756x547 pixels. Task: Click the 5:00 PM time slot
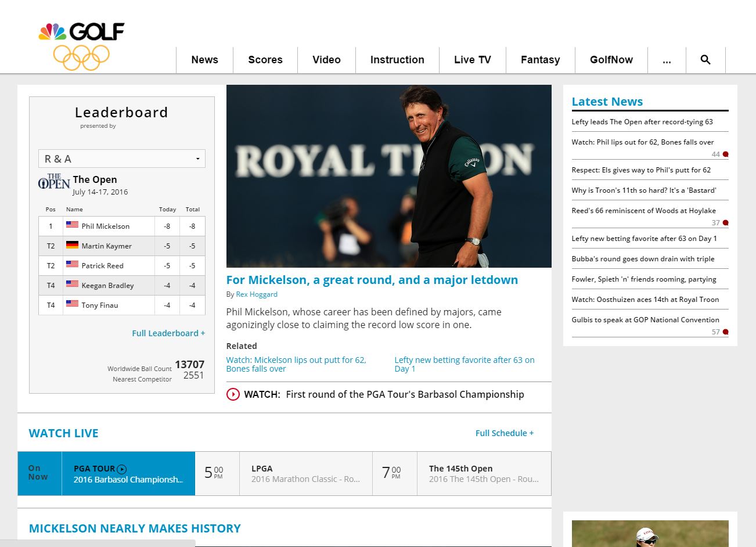point(214,473)
